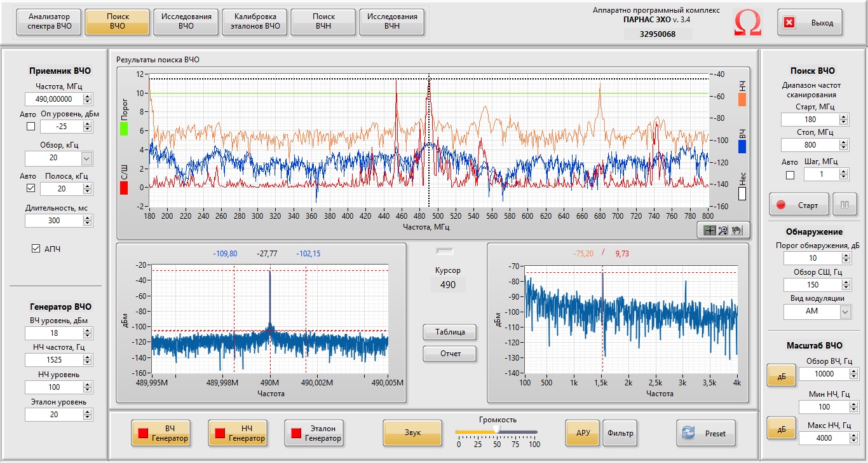The width and height of the screenshot is (868, 463).
Task: Click the НЧ частота, Гц stepper arrows
Action: pyautogui.click(x=88, y=360)
